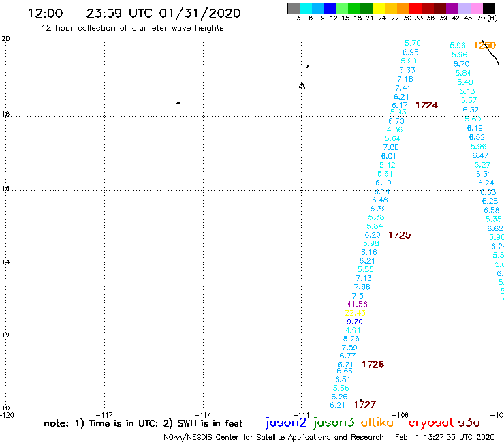
Task: Click the purple 41.56 wave height value
Action: (357, 305)
